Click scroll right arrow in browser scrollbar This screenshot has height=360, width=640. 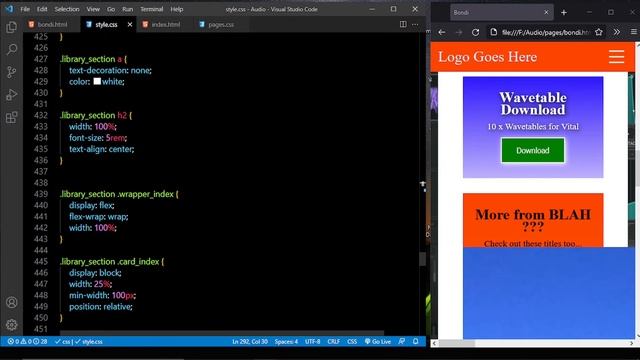[631, 343]
